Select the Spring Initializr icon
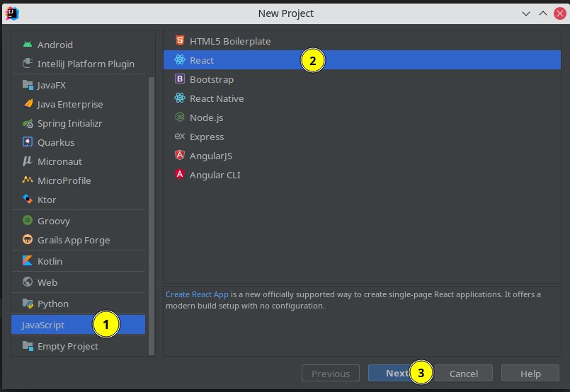Image resolution: width=570 pixels, height=392 pixels. [x=28, y=123]
